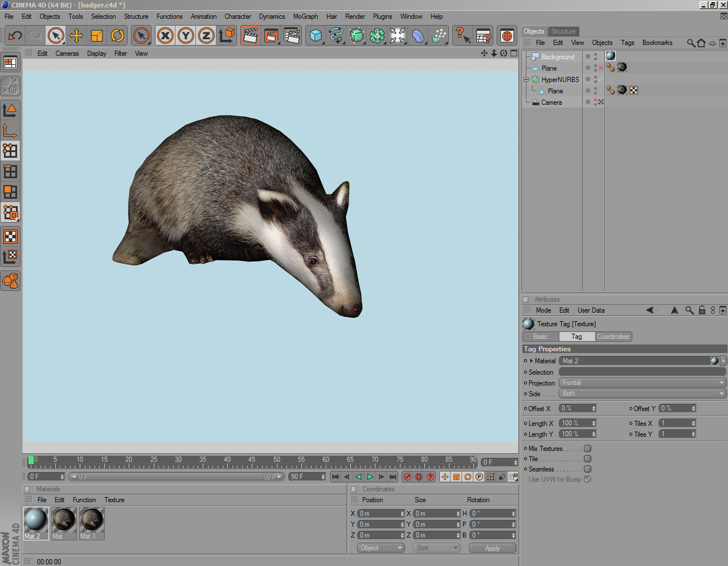Toggle the Y axis lock icon

click(x=186, y=36)
